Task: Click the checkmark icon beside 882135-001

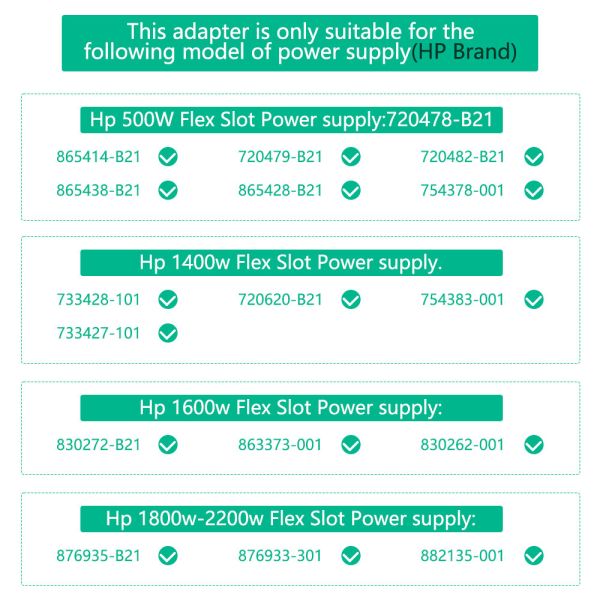Action: pos(534,555)
